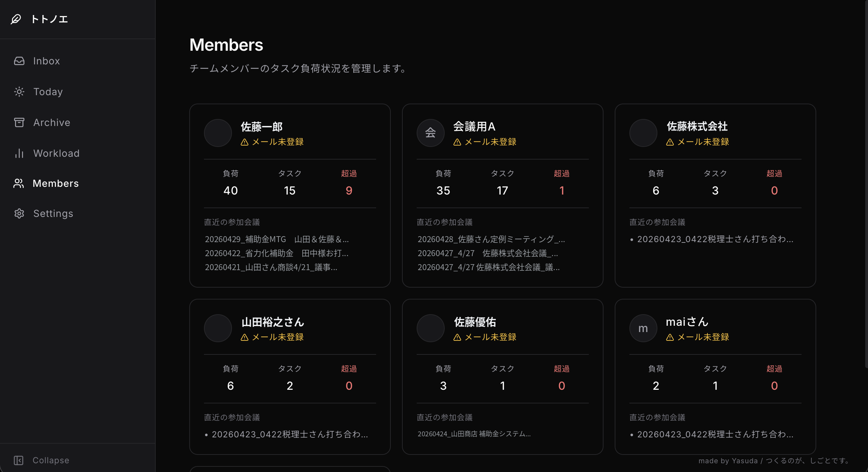Click 会議用A avatar with 会 character
Viewport: 868px width, 472px height.
click(430, 133)
